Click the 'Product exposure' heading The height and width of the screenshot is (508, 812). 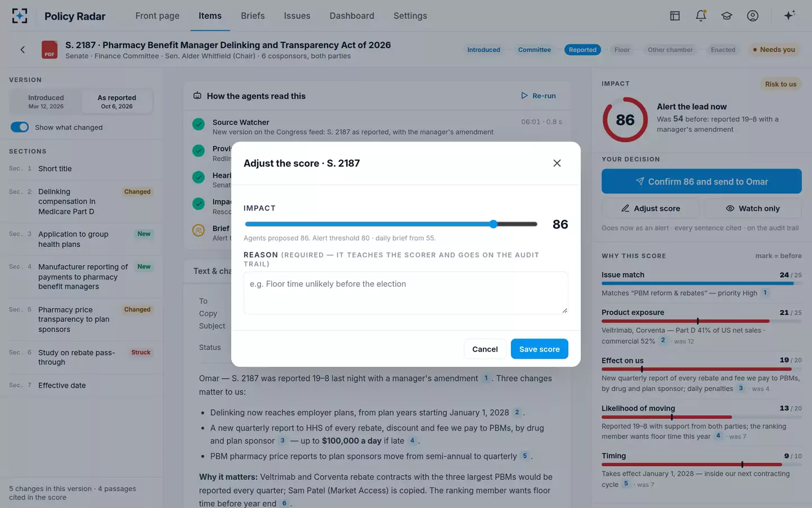pyautogui.click(x=633, y=312)
